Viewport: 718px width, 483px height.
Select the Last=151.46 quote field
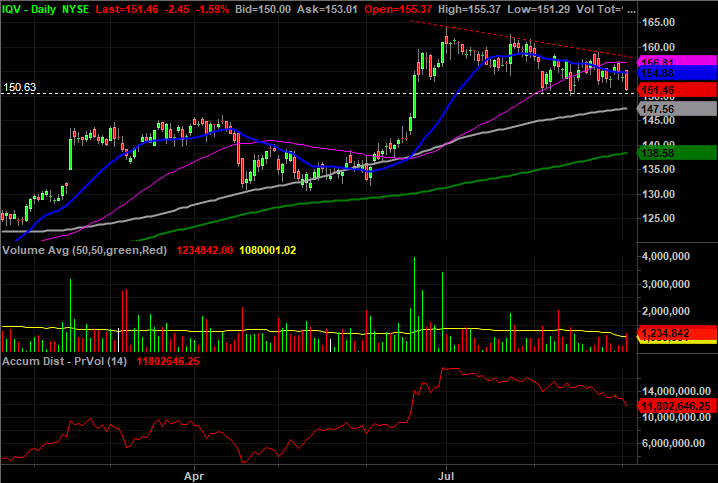127,9
